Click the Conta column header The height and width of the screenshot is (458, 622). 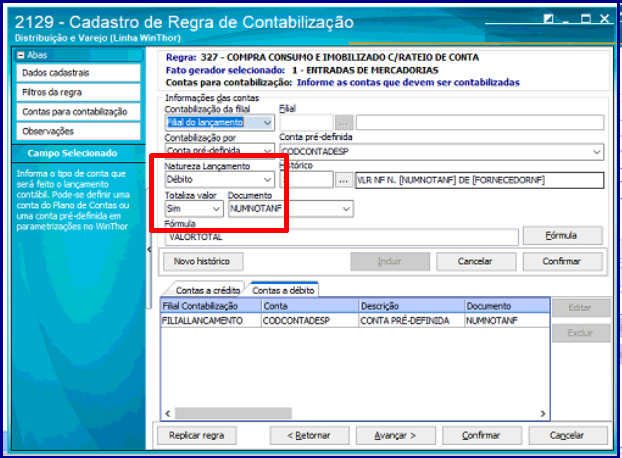[x=310, y=306]
